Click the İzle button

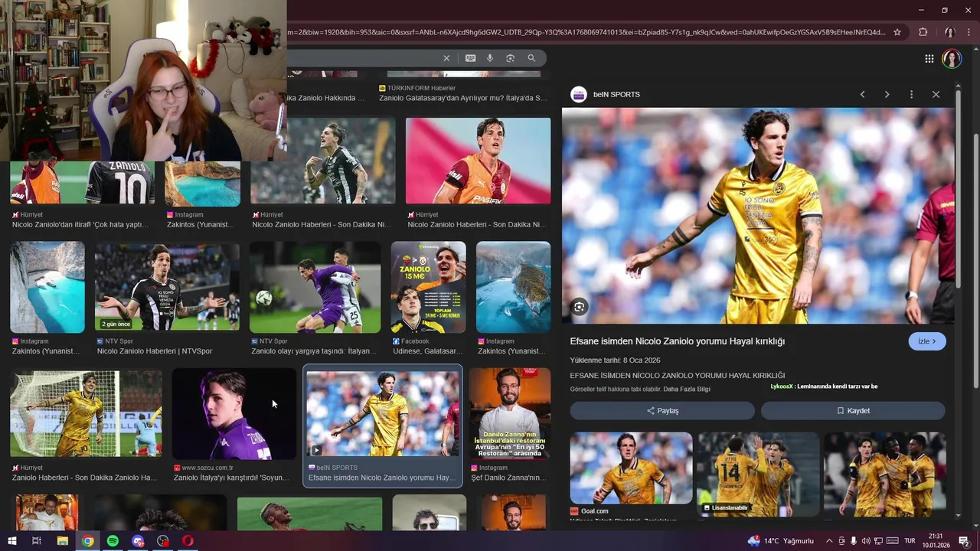point(927,341)
